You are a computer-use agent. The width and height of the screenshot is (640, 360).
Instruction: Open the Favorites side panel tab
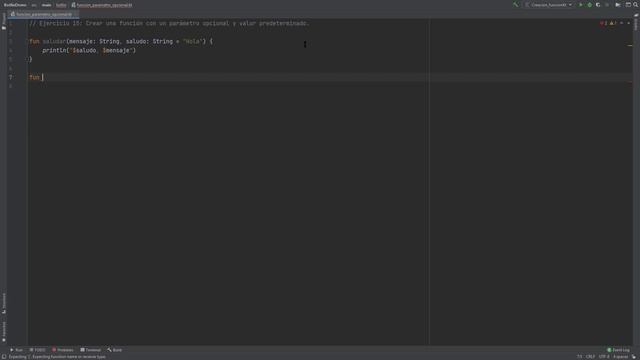tap(4, 331)
